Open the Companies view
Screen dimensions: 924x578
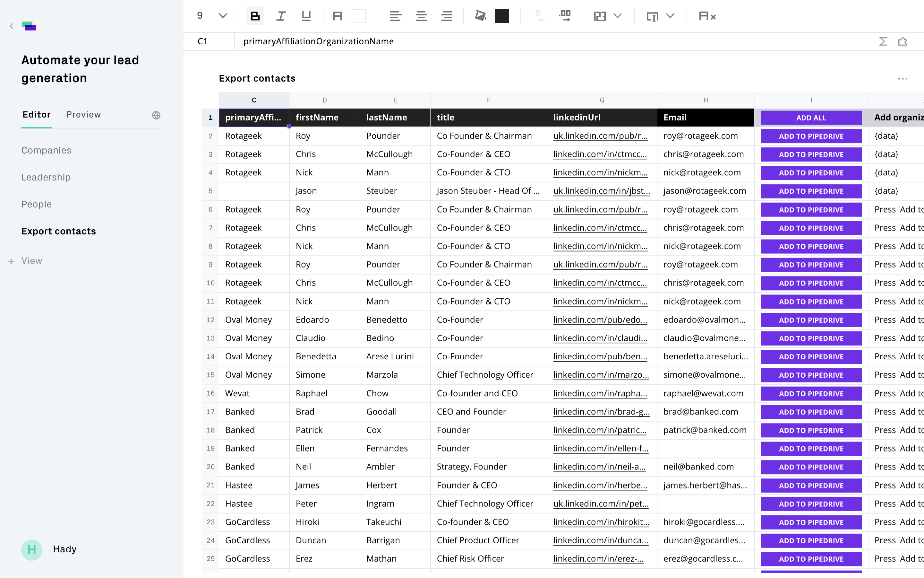(x=46, y=150)
